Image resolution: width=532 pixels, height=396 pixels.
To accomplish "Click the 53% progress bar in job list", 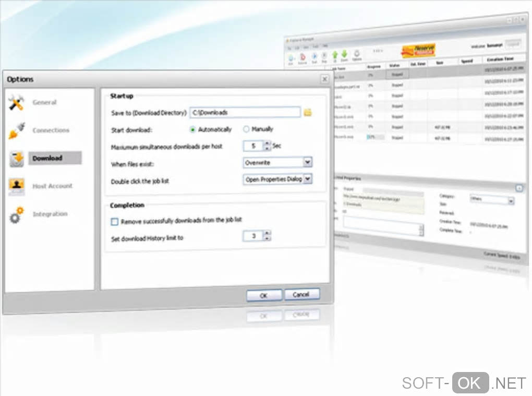I will pos(376,137).
